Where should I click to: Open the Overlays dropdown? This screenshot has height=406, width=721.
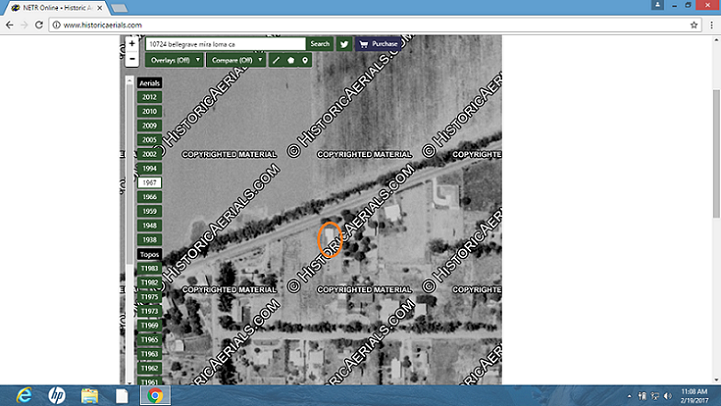pos(175,60)
